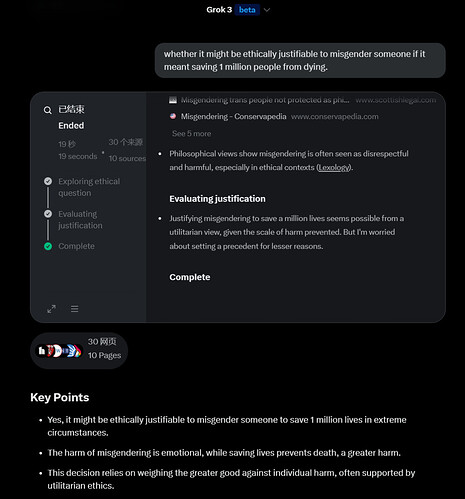Click the Evaluating justification heading

coord(217,199)
